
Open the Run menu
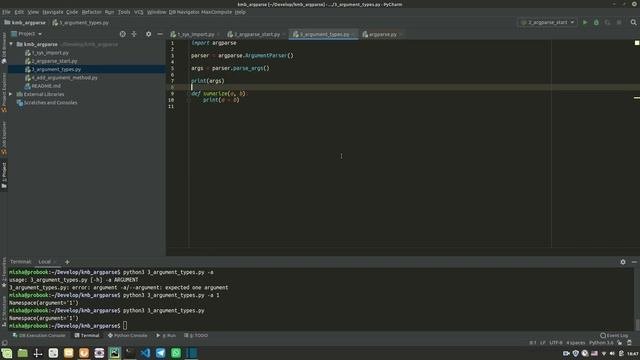(x=109, y=12)
